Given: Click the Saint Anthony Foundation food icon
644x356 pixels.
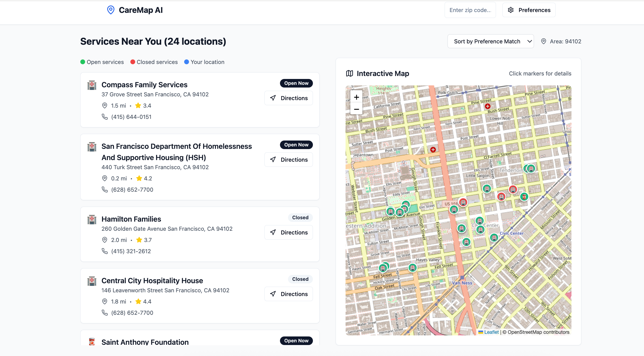Looking at the screenshot, I should [92, 342].
